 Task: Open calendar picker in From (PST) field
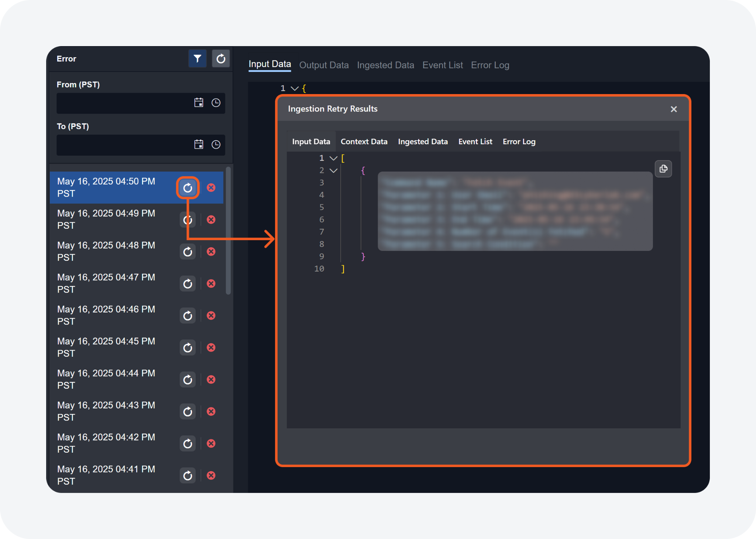(199, 103)
